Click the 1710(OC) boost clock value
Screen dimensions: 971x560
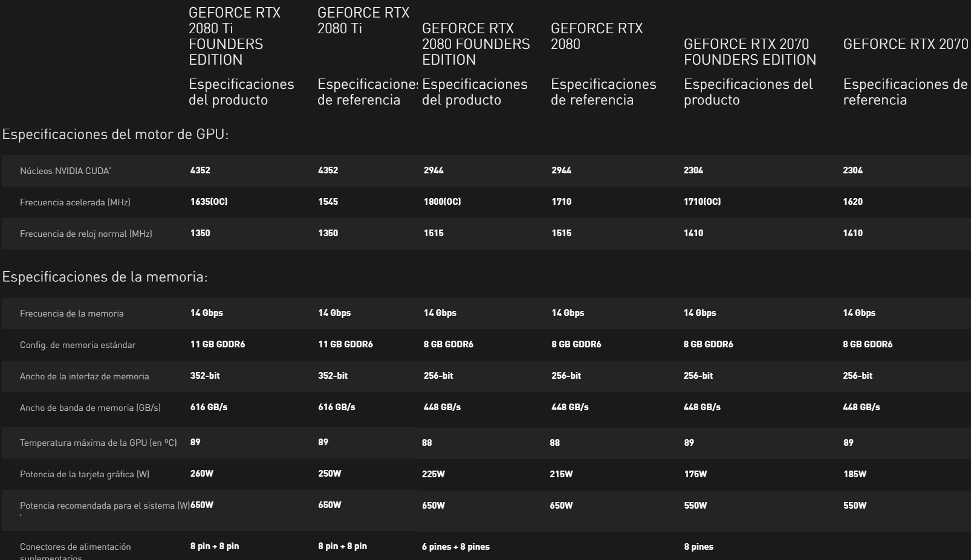click(x=702, y=202)
